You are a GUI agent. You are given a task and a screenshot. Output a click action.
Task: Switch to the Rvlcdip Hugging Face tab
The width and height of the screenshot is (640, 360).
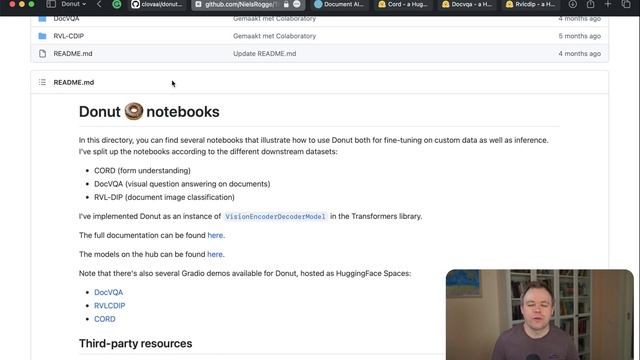pyautogui.click(x=530, y=4)
